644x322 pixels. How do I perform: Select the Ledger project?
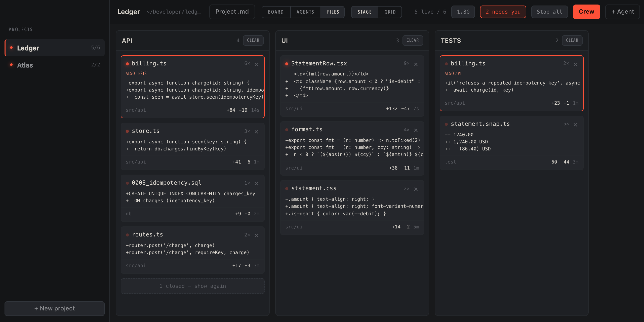tap(55, 48)
